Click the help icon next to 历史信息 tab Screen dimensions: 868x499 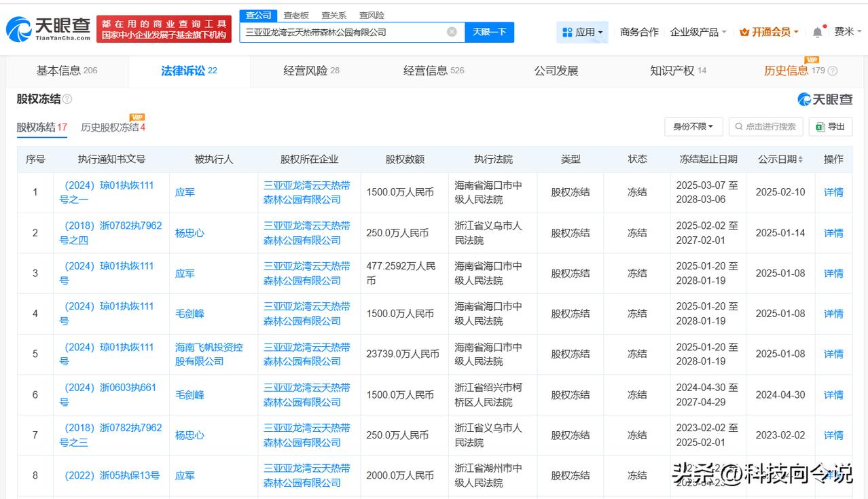[833, 71]
